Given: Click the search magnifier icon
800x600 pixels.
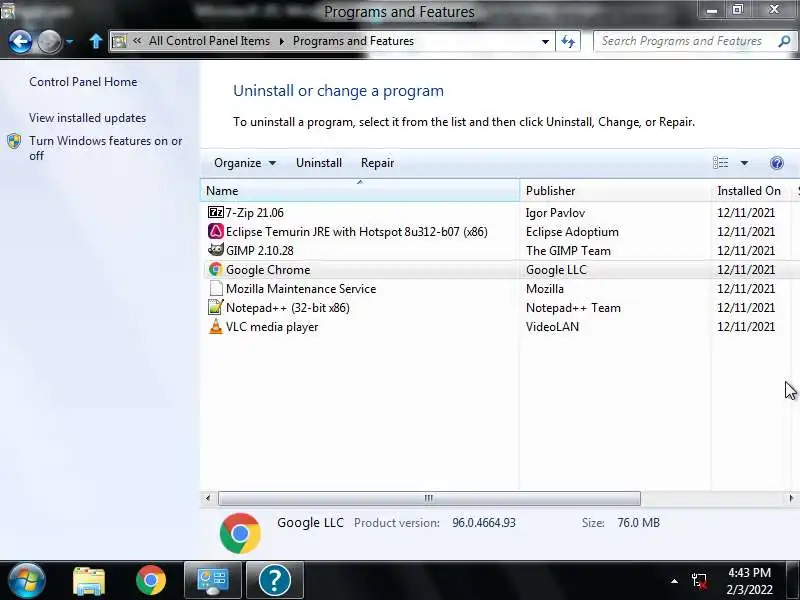Looking at the screenshot, I should click(784, 41).
